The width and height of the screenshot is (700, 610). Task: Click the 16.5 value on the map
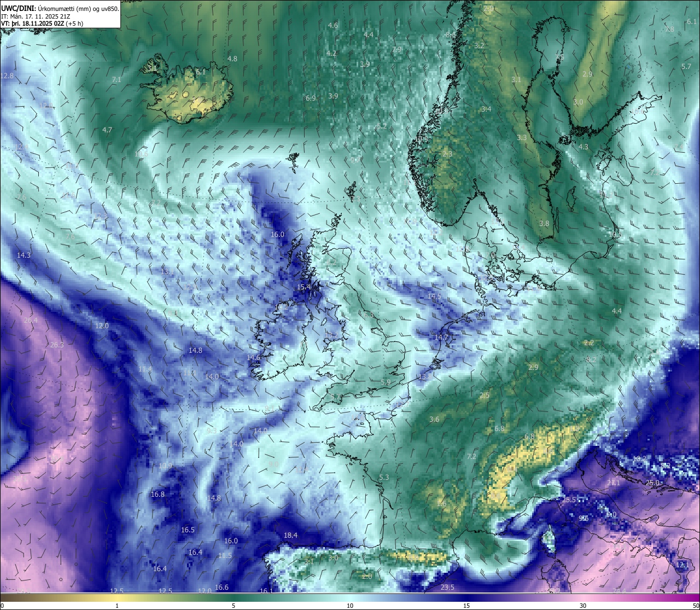(188, 530)
